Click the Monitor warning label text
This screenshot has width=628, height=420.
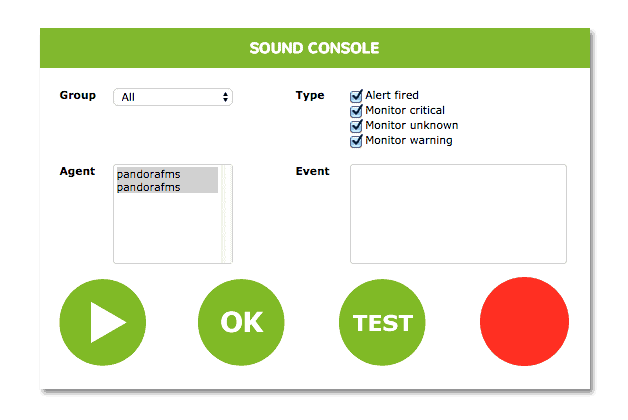coord(409,140)
